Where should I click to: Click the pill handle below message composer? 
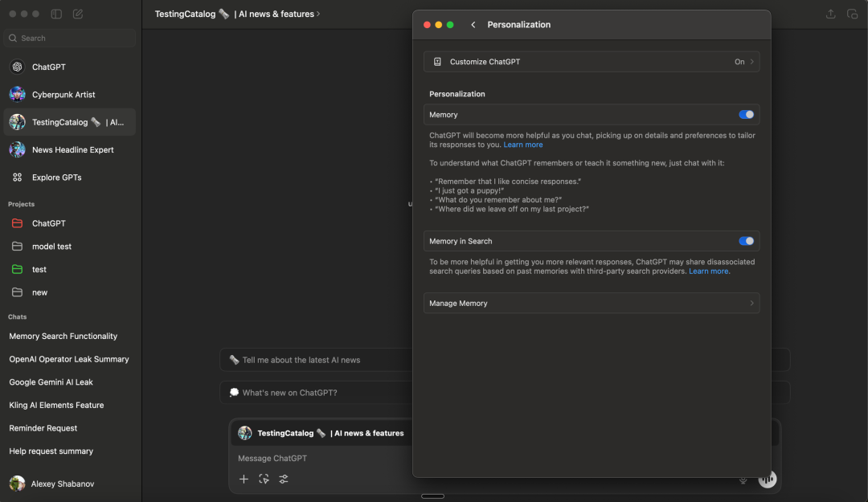coord(433,496)
